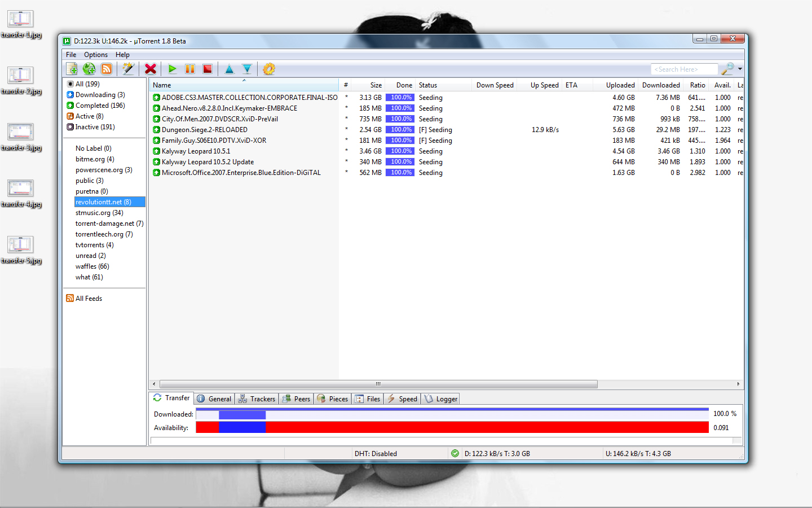This screenshot has width=812, height=508.
Task: Sort list by Uploaded column header
Action: [616, 85]
